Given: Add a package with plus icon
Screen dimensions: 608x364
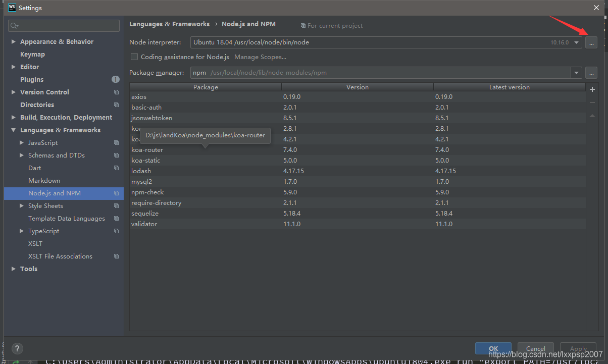Looking at the screenshot, I should [x=592, y=89].
